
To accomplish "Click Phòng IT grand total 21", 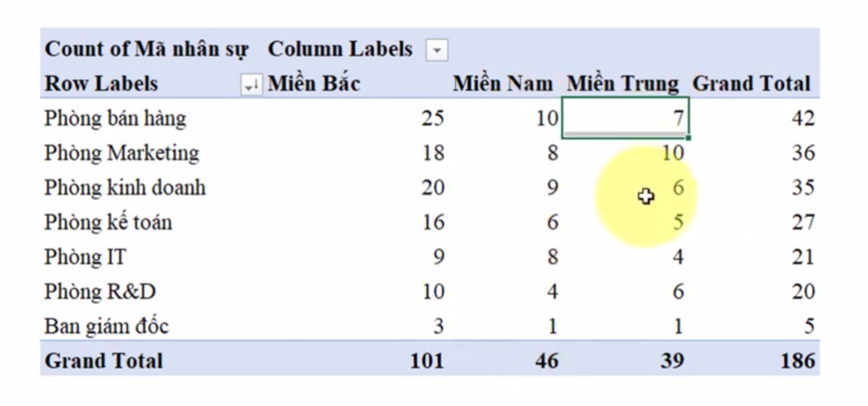I will point(802,257).
